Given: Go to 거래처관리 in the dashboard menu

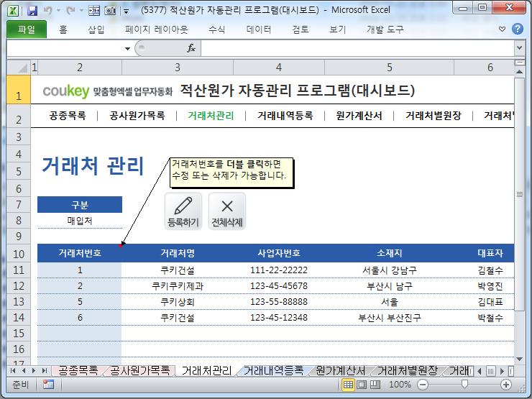Looking at the screenshot, I should click(x=211, y=116).
